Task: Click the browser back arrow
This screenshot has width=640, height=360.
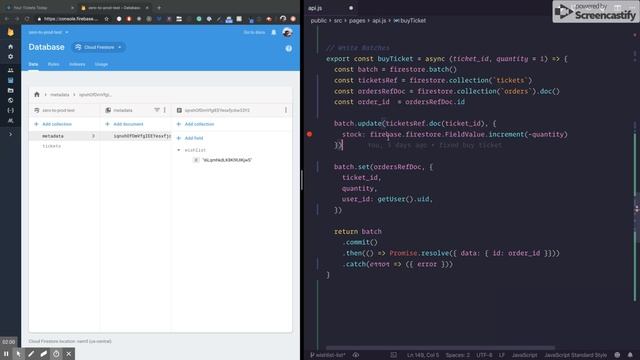Action: [x=7, y=19]
